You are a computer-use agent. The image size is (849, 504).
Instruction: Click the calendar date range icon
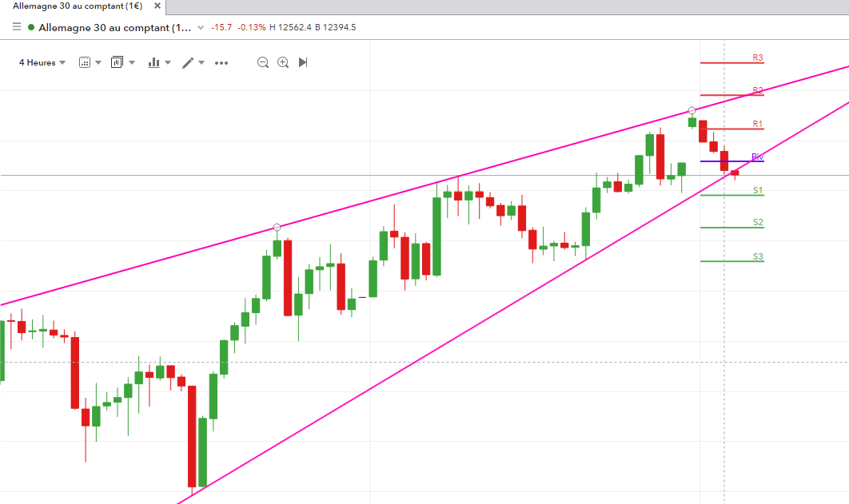(85, 62)
